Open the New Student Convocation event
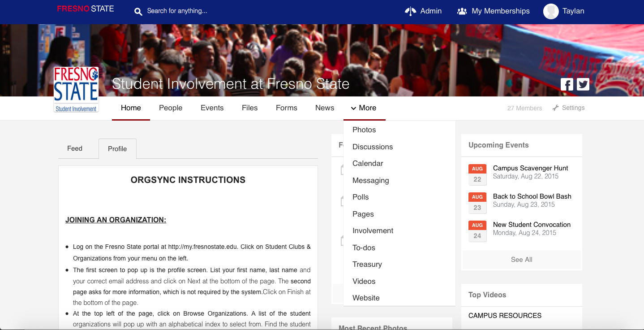Screen dimensions: 644x330 tap(532, 225)
